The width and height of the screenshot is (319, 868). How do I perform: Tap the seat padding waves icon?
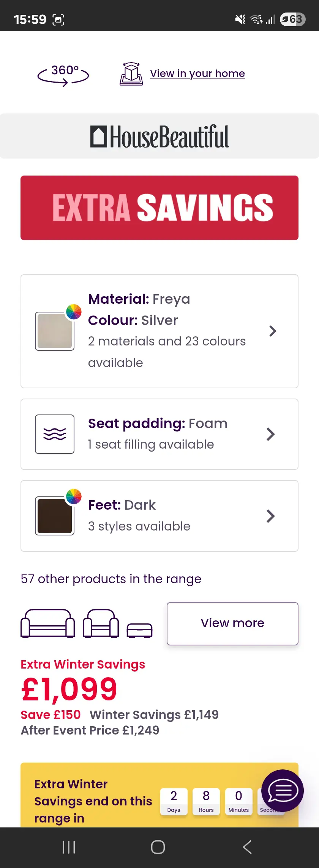pos(55,434)
